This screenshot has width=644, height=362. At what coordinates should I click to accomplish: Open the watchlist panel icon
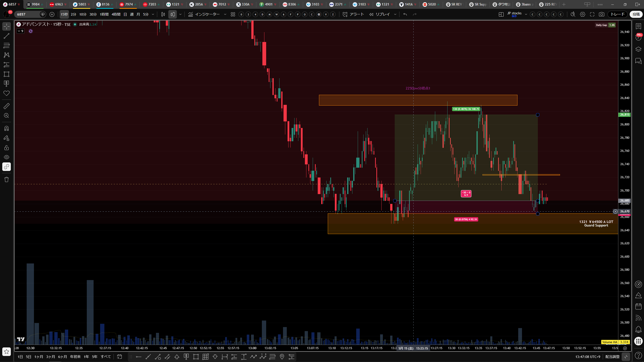[x=638, y=26]
